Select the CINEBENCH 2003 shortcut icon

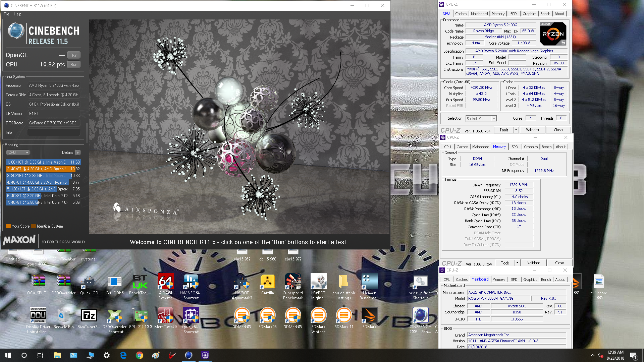point(420,320)
